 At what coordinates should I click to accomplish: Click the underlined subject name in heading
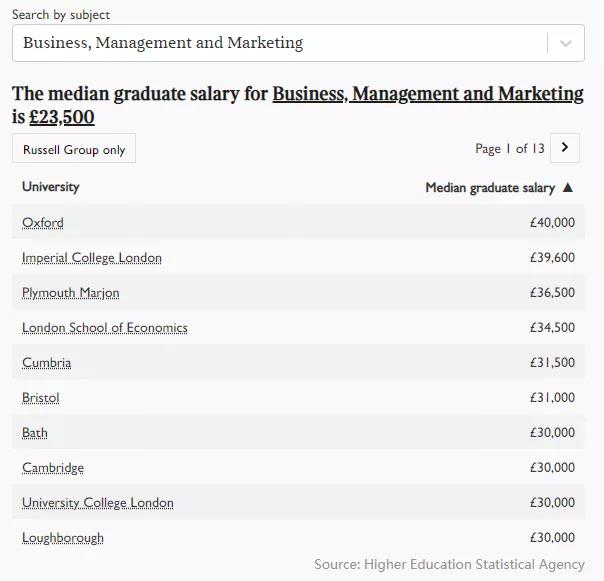(x=427, y=94)
